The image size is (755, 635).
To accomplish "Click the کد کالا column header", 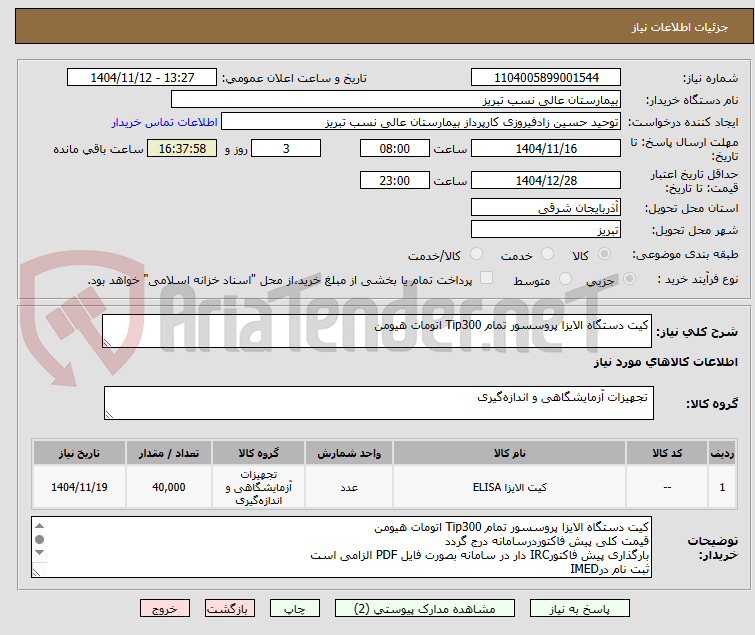I will [667, 453].
